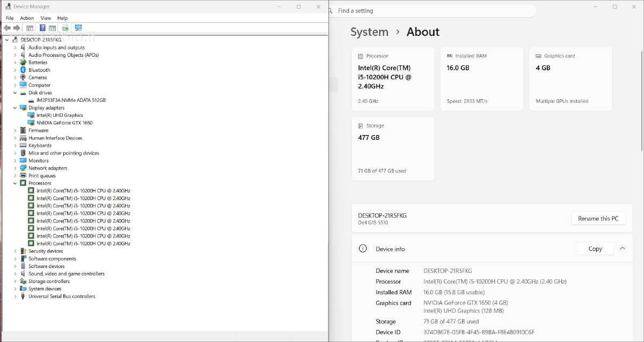Open the View menu in Device Manager
Image resolution: width=644 pixels, height=342 pixels.
[x=46, y=18]
